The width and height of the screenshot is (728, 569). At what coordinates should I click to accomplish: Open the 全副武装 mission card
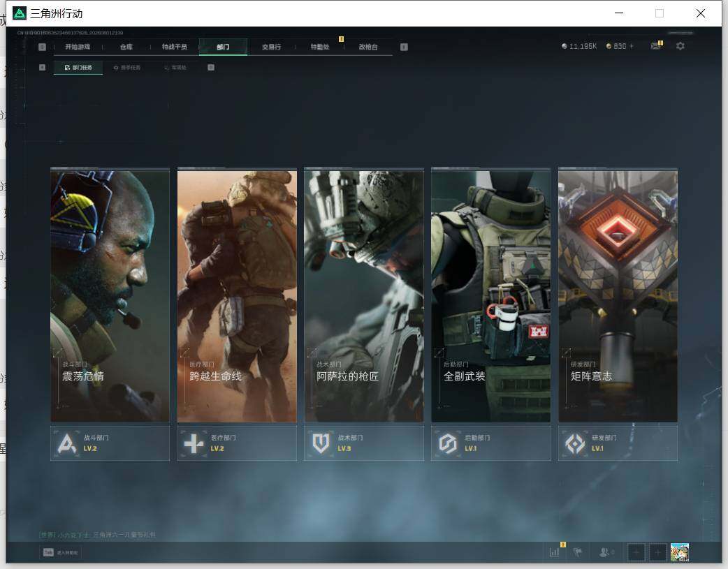(x=490, y=296)
